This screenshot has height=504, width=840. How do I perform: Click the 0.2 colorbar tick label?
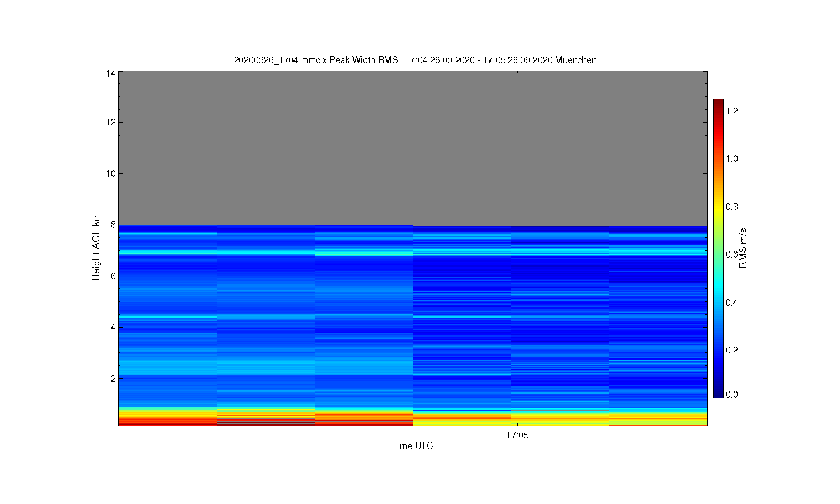[732, 350]
